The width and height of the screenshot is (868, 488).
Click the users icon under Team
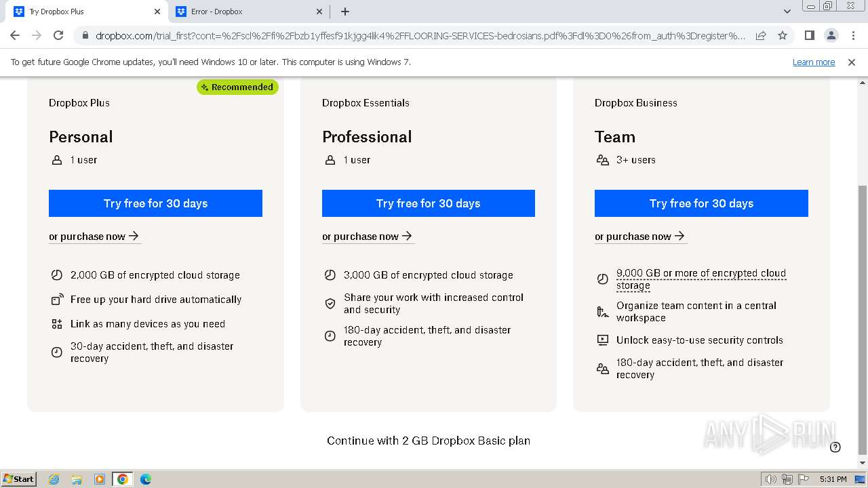[x=602, y=160]
